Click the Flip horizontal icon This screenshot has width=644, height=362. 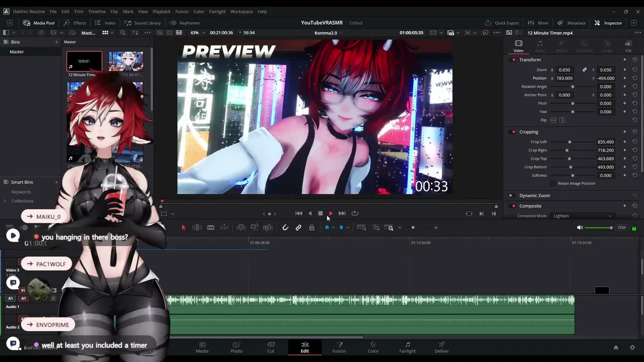(x=553, y=120)
